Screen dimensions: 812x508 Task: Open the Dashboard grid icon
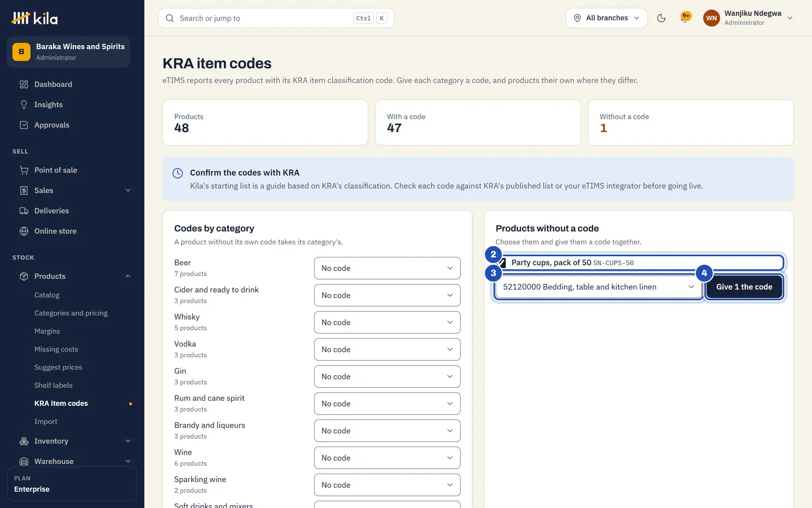pos(24,84)
